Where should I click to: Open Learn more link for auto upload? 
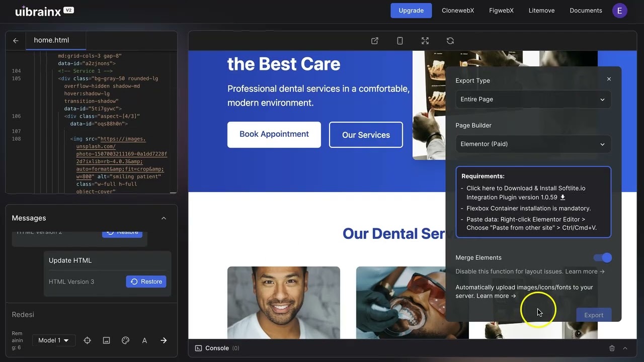496,296
